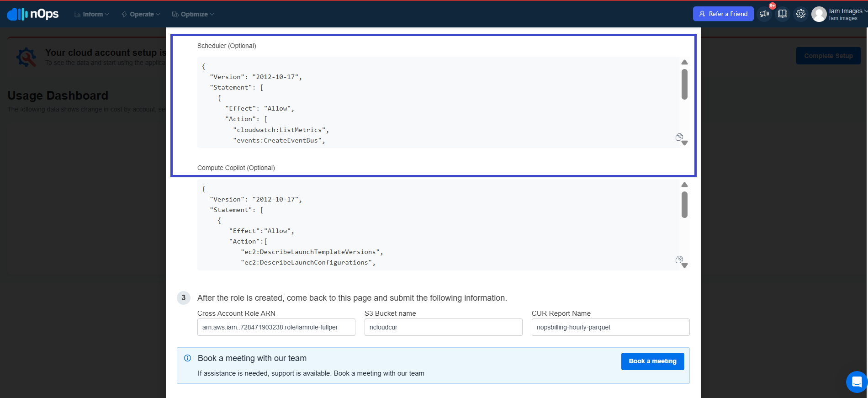Open the Operate menu

[141, 14]
